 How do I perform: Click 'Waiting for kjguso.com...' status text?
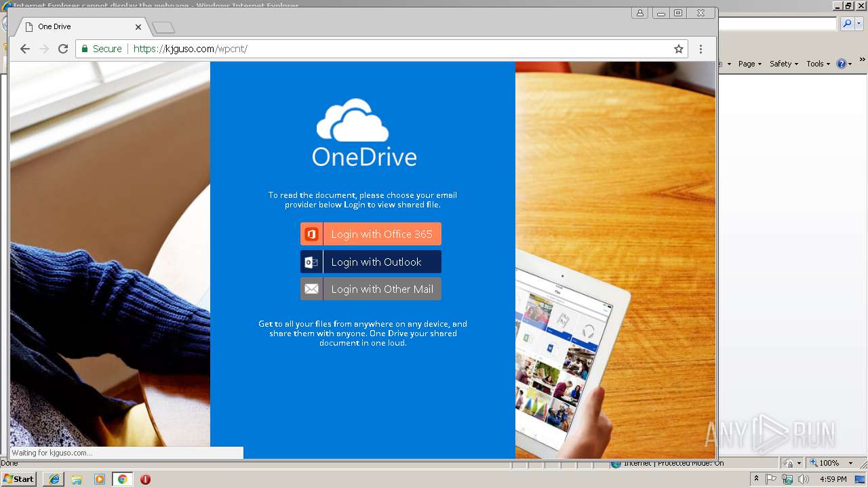[52, 453]
